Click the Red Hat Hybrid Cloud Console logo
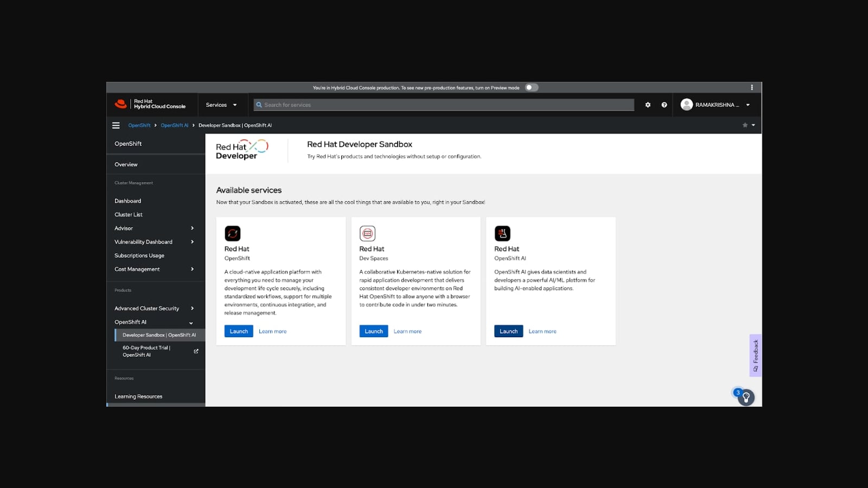The image size is (868, 488). (x=150, y=104)
